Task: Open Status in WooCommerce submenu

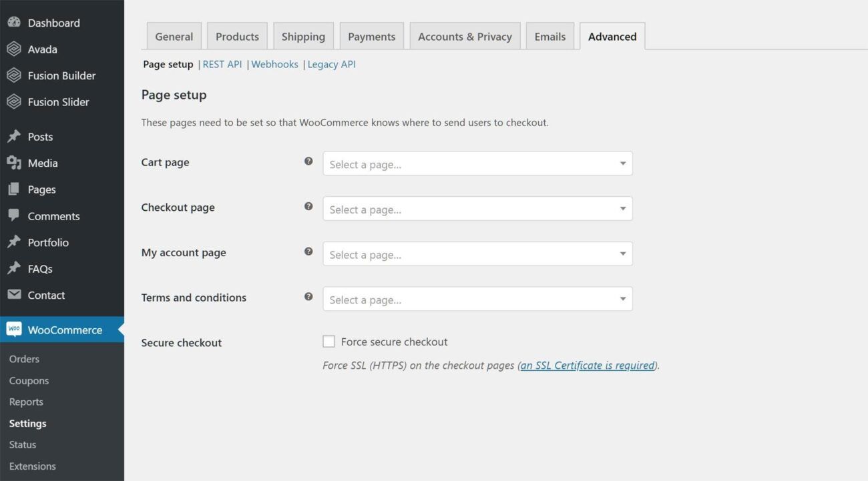Action: (x=23, y=444)
